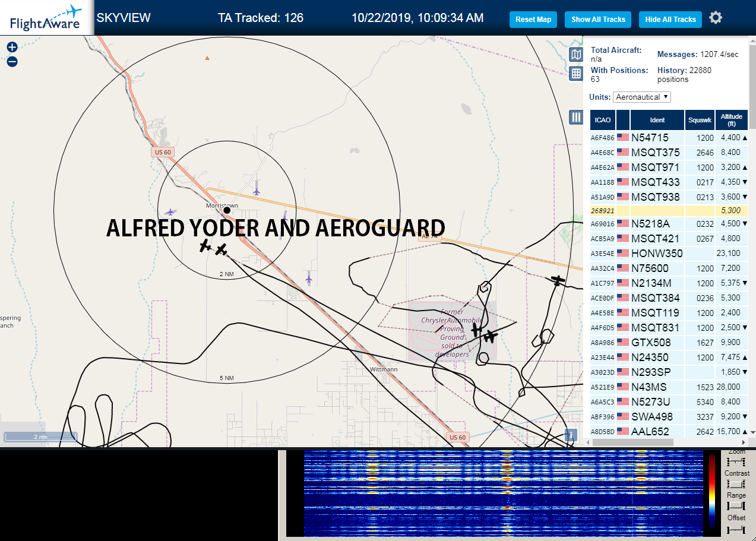Screen dimensions: 756x541
Task: Click the SKYVIEW title text
Action: [x=124, y=18]
